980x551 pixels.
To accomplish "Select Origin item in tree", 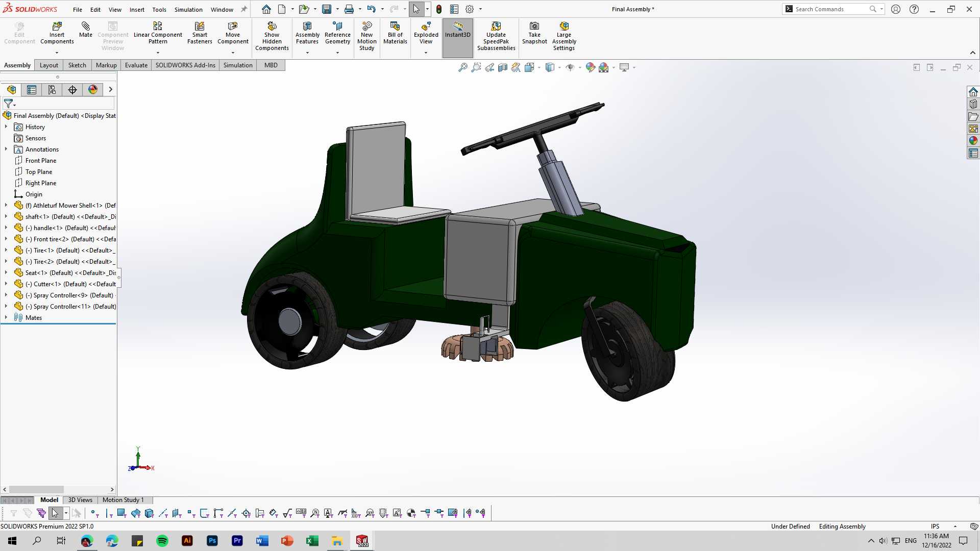I will click(34, 194).
